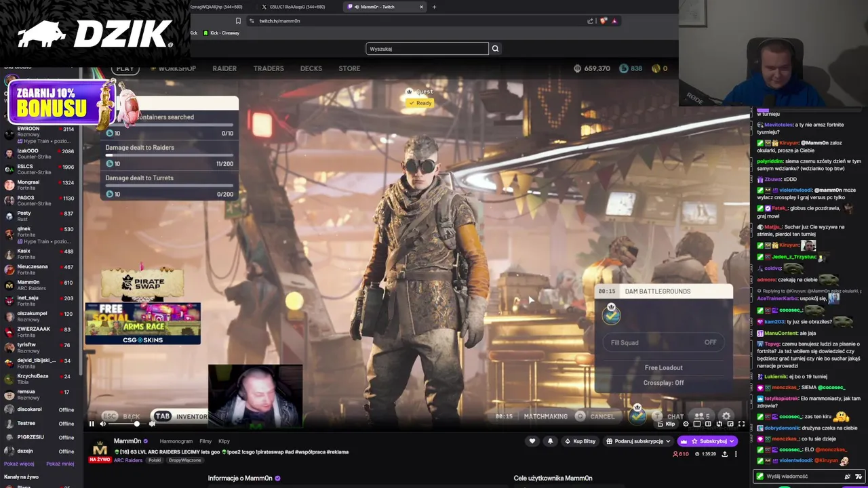The height and width of the screenshot is (488, 868).
Task: Click the Subskrybuj button
Action: [709, 441]
